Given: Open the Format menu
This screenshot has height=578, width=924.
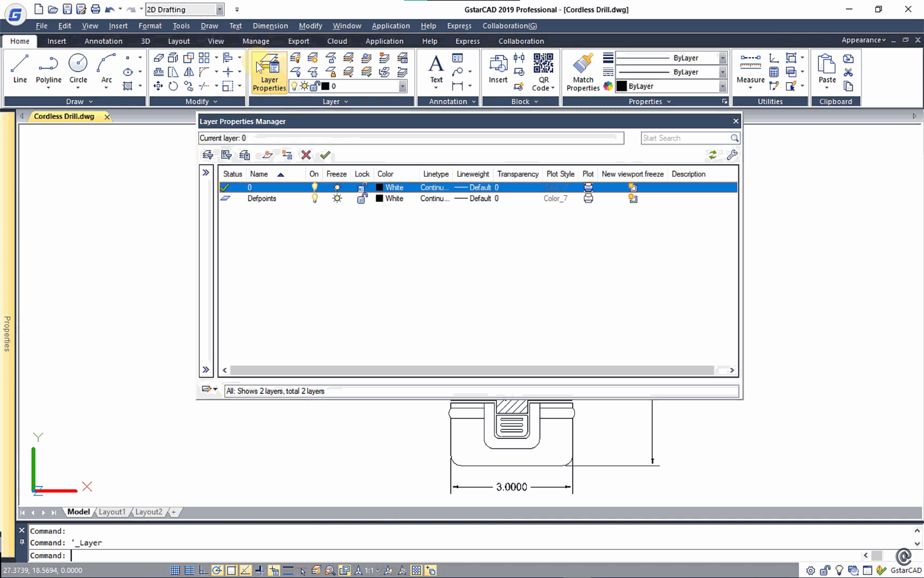Looking at the screenshot, I should coord(150,26).
